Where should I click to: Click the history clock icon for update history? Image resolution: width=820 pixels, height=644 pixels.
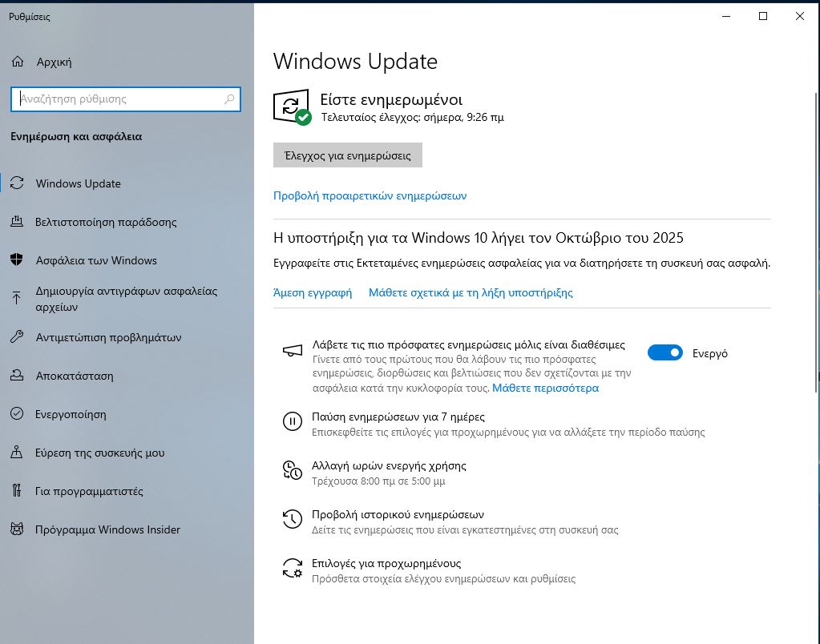(x=293, y=518)
